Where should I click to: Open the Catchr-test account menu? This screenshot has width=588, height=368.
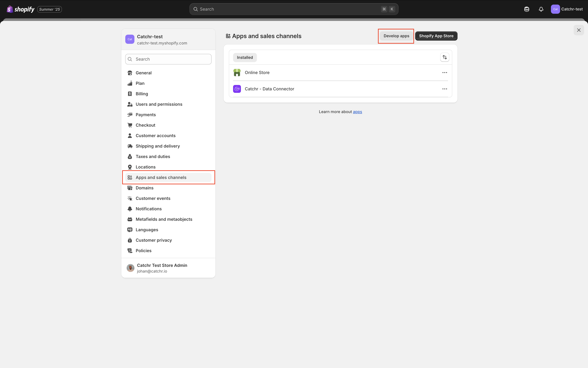pyautogui.click(x=567, y=9)
